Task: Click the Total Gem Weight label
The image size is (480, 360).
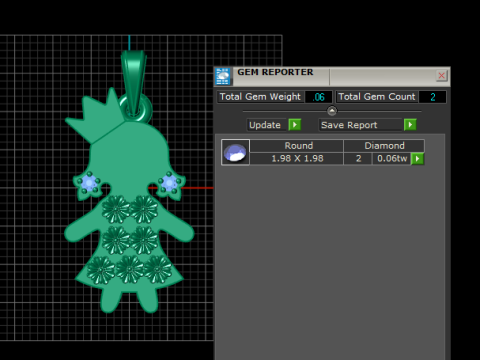Action: [x=260, y=97]
